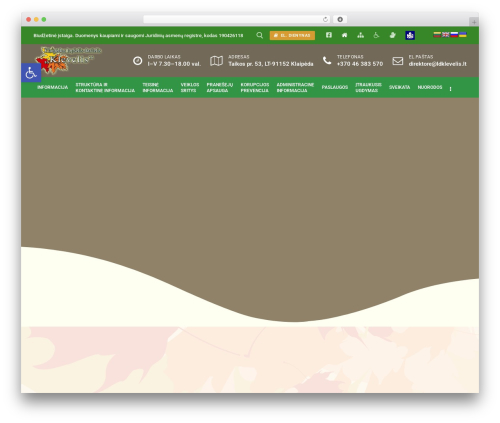Open the Teisinė informacija menu

click(158, 87)
